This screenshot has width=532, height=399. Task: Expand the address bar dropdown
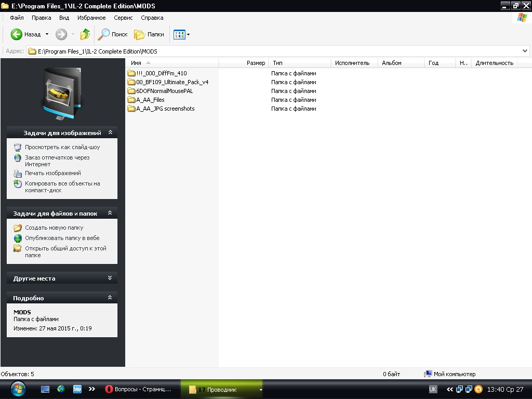click(525, 51)
